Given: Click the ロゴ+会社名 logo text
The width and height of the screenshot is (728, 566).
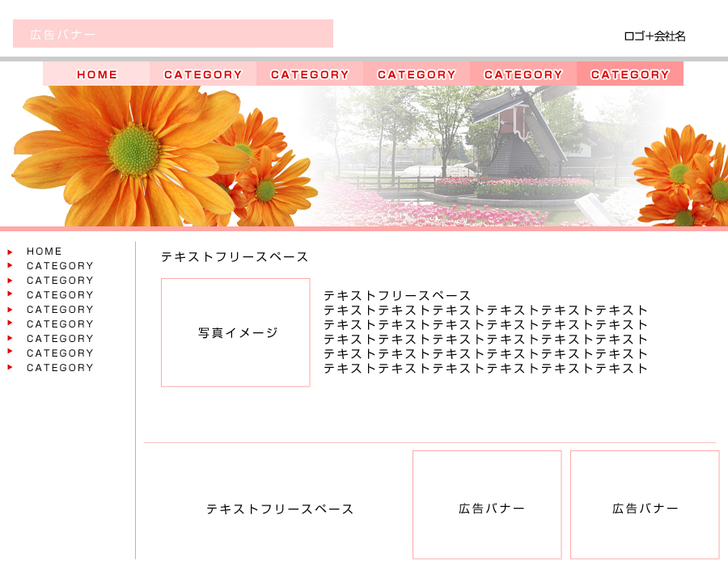Looking at the screenshot, I should [654, 36].
